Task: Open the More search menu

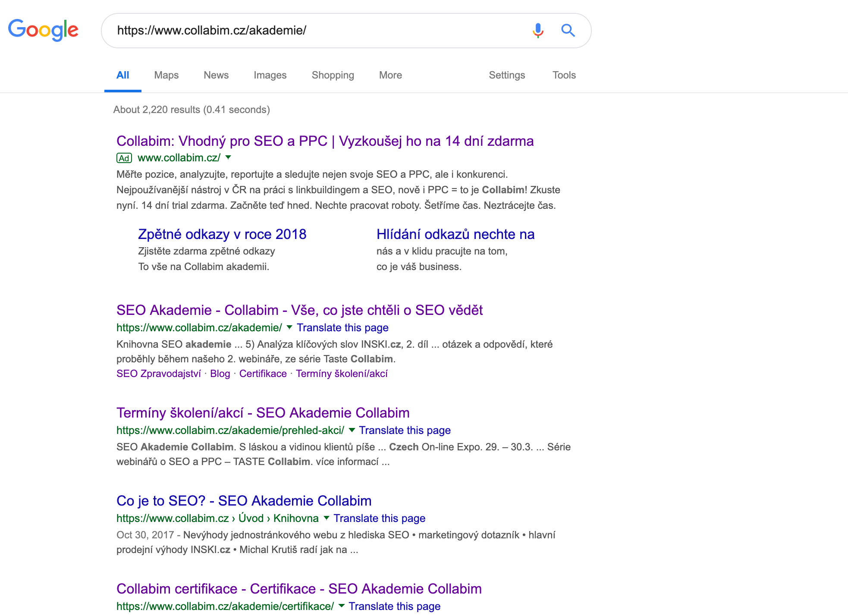Action: tap(390, 75)
